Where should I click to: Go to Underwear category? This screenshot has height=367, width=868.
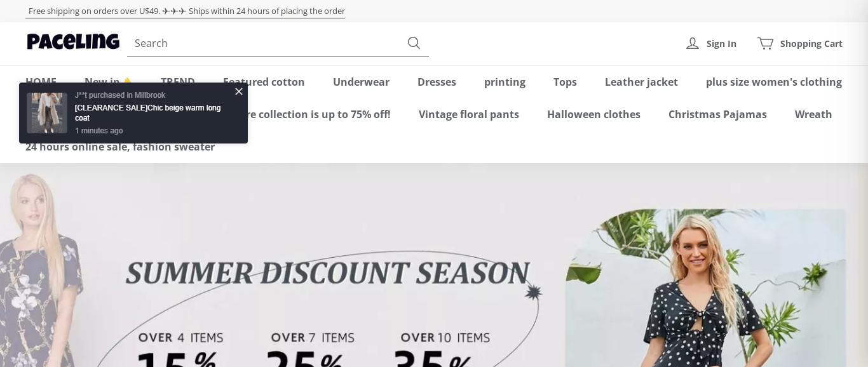[x=361, y=82]
